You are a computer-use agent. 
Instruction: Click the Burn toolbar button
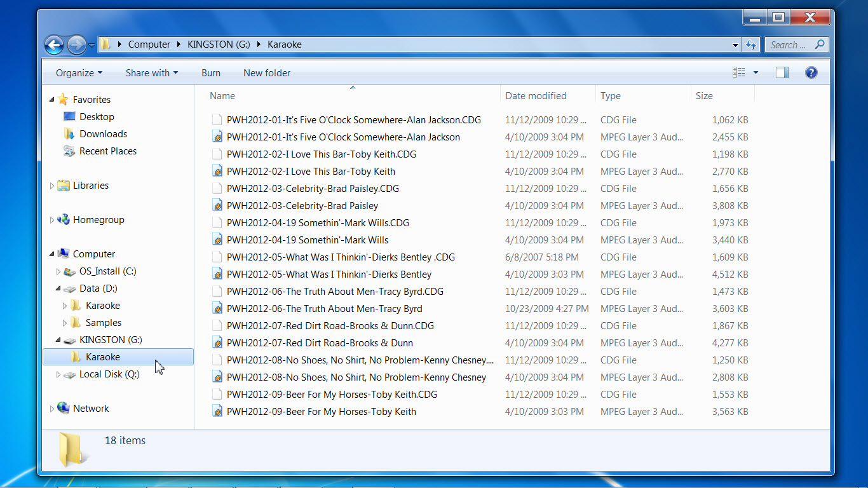[x=211, y=73]
